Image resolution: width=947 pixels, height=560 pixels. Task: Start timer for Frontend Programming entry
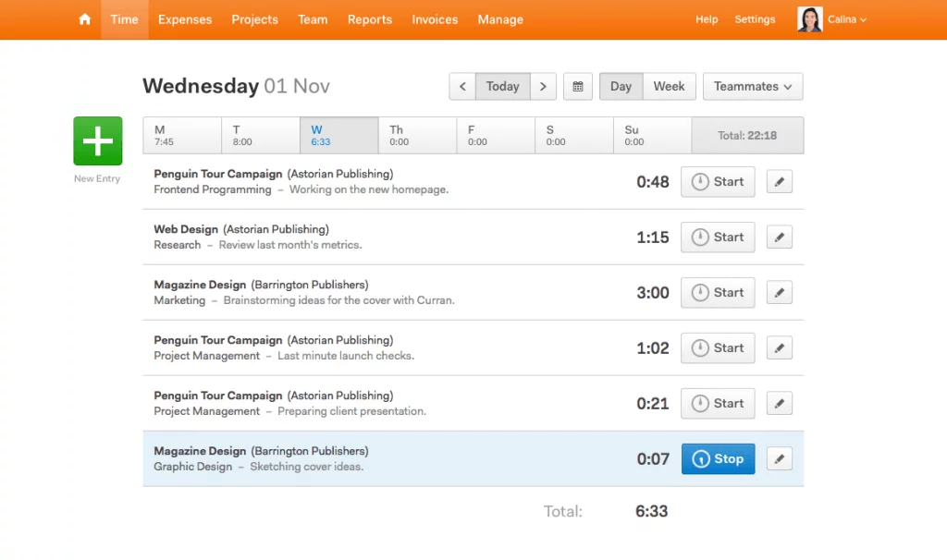[x=718, y=182]
